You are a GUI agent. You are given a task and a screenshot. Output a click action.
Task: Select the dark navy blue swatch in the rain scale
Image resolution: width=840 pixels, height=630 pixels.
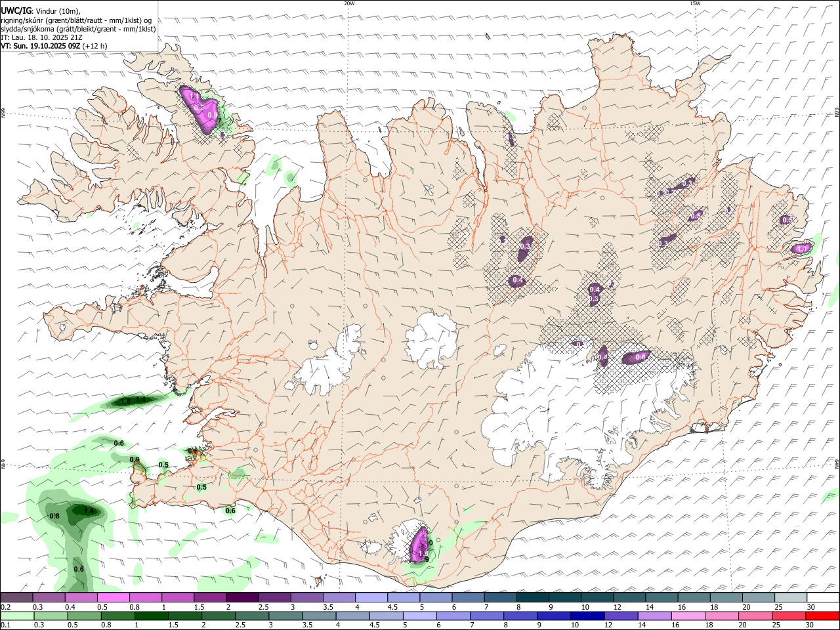(586, 616)
